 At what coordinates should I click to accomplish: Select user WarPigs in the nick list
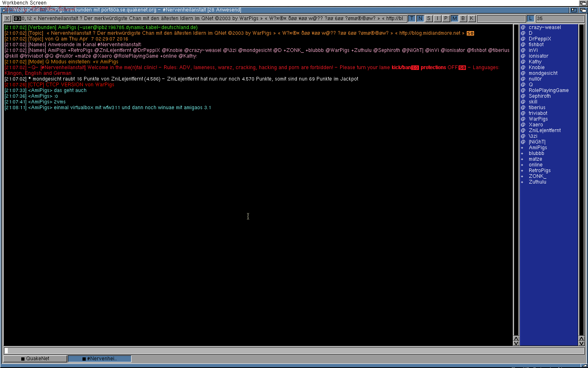pos(538,119)
